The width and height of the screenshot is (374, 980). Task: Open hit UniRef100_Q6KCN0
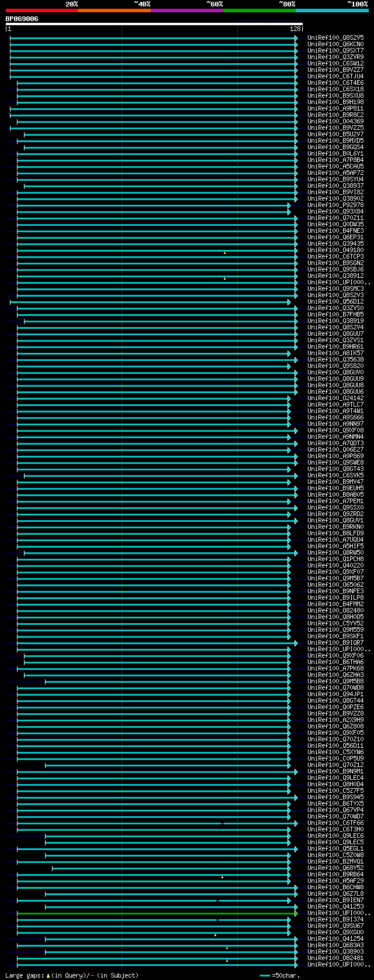click(335, 44)
